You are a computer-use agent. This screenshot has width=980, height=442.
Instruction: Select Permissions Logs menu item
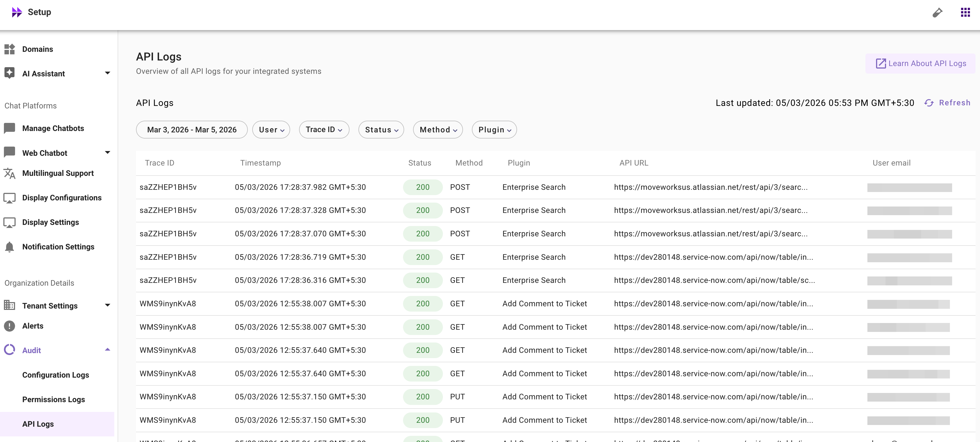[54, 399]
